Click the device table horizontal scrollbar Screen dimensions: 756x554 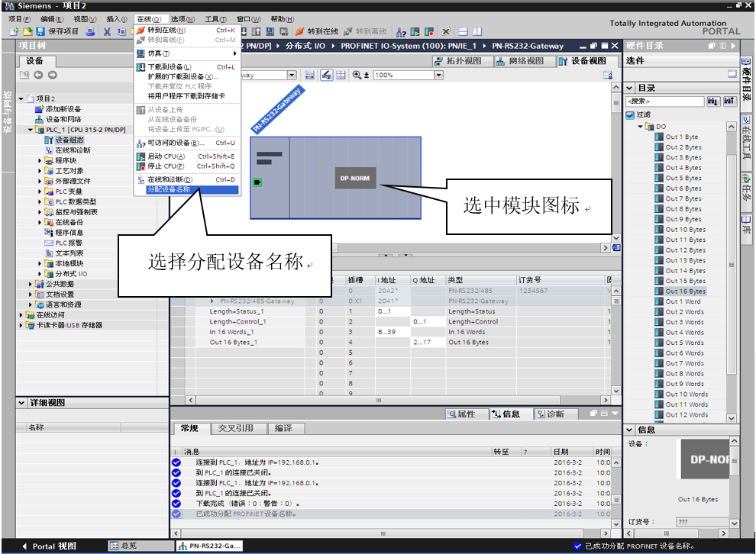399,401
